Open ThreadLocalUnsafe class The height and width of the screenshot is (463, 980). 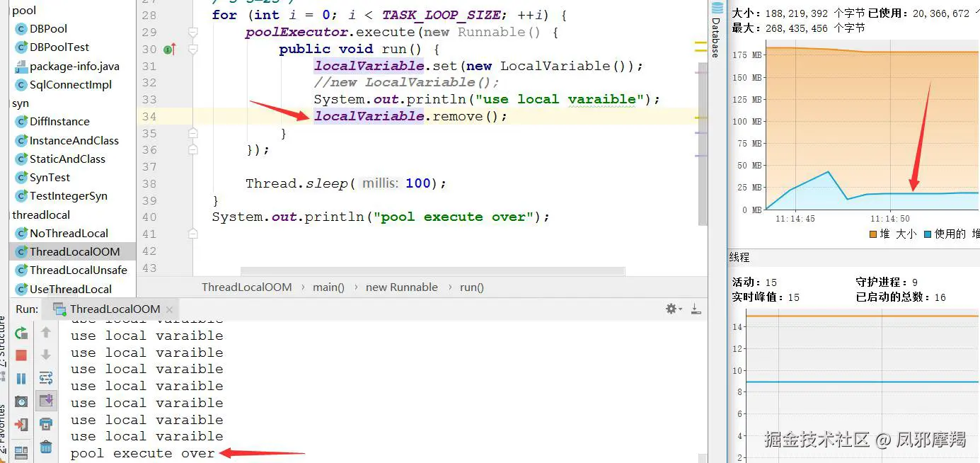[x=79, y=270]
